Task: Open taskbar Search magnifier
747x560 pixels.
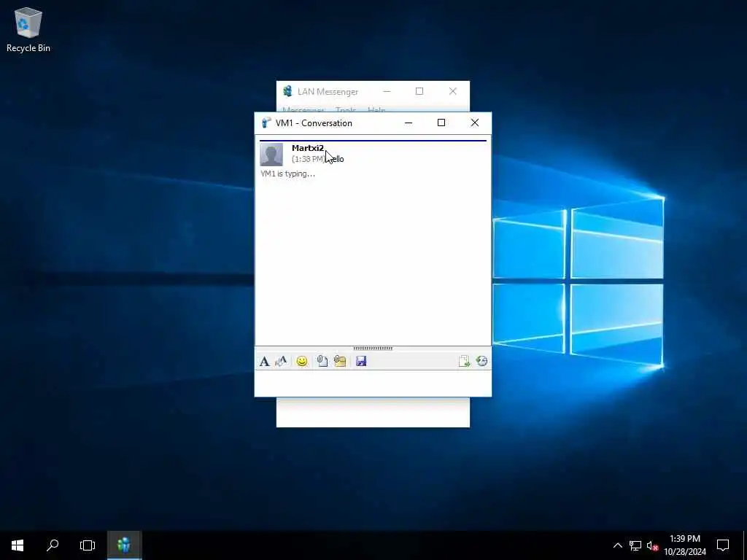Action: click(53, 545)
